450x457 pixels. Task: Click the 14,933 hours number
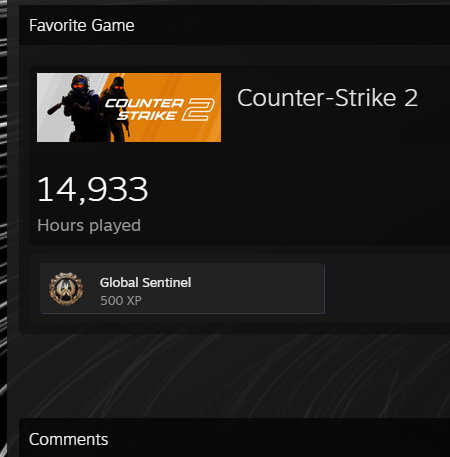pyautogui.click(x=92, y=189)
